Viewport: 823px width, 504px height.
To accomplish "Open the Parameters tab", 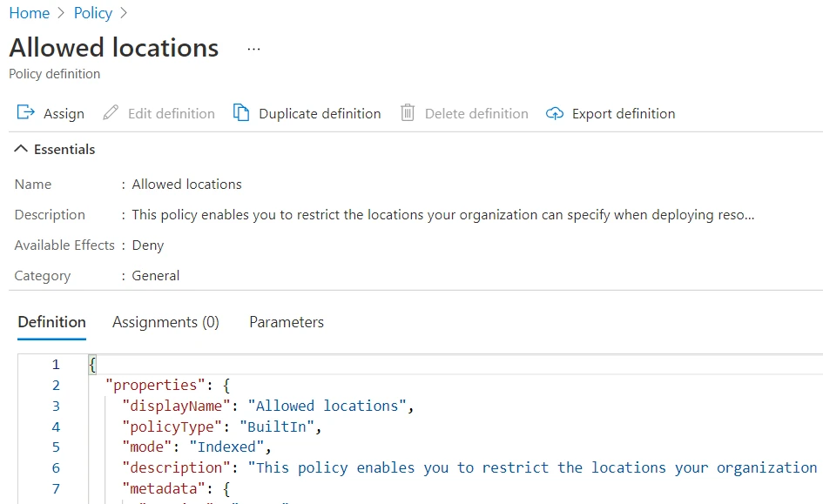I will [x=286, y=322].
